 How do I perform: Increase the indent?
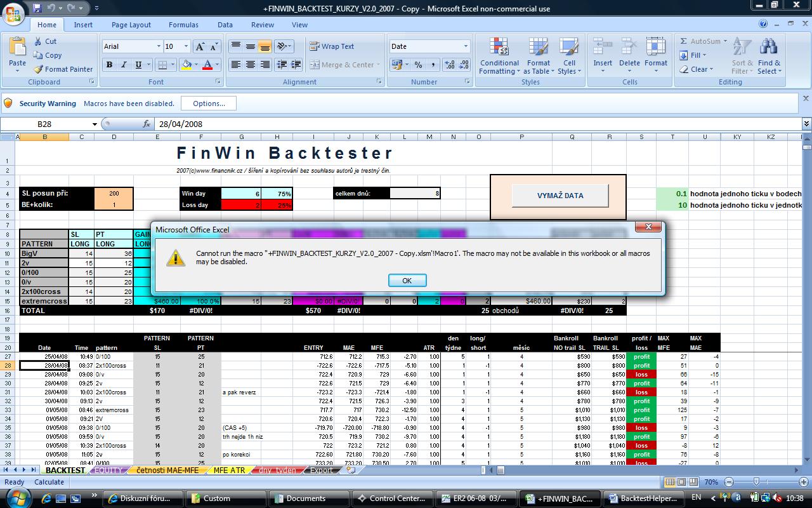click(296, 65)
